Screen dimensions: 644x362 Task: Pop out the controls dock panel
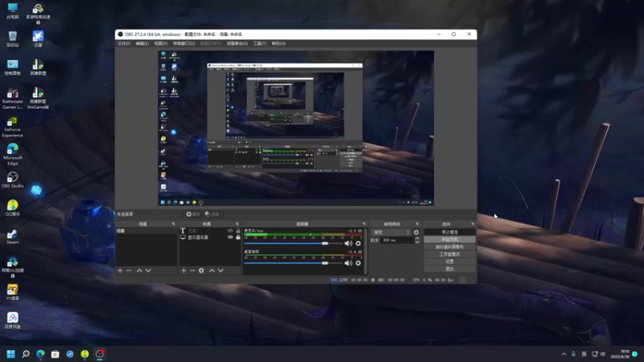[473, 224]
